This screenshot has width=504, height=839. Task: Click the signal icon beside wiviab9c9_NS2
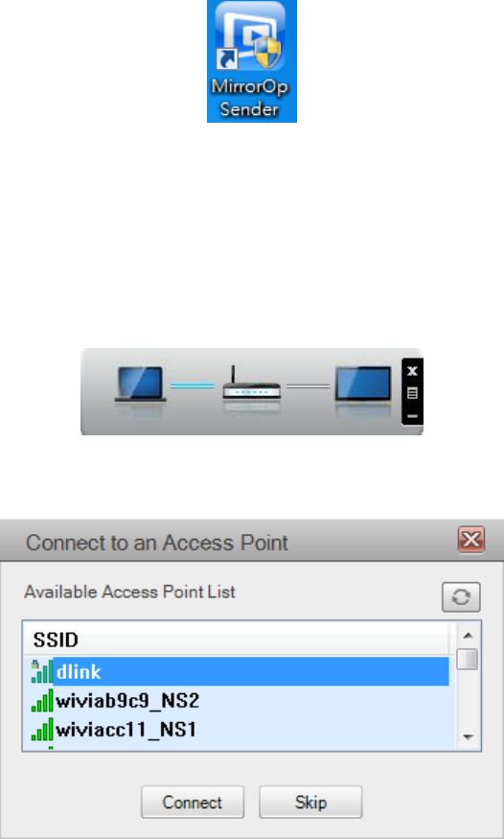tap(42, 700)
